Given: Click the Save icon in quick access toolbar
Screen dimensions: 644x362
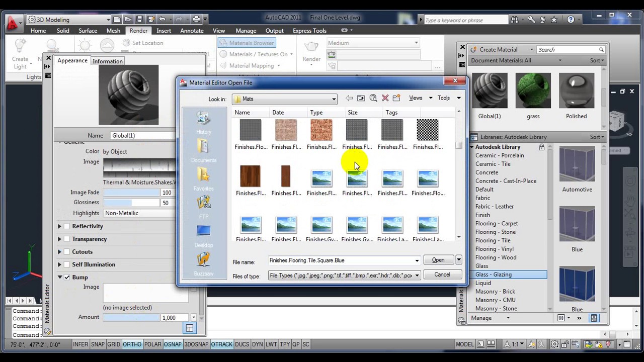Looking at the screenshot, I should [x=139, y=20].
